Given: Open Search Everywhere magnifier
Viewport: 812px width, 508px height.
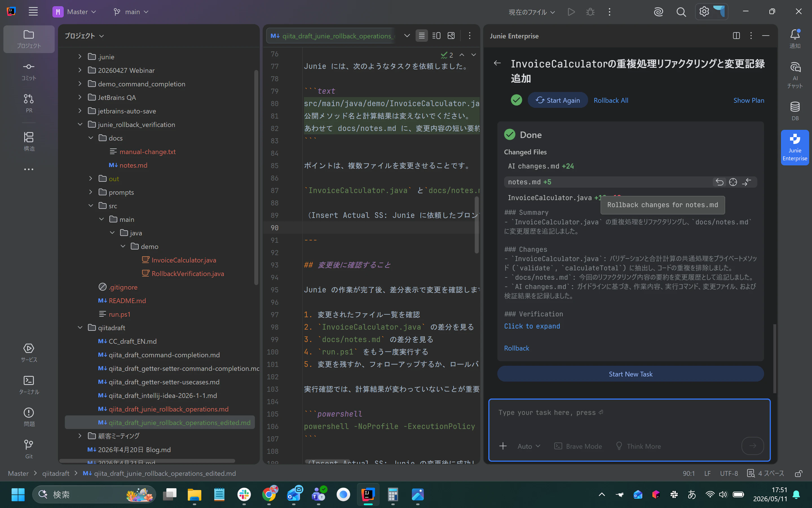Looking at the screenshot, I should pyautogui.click(x=681, y=12).
